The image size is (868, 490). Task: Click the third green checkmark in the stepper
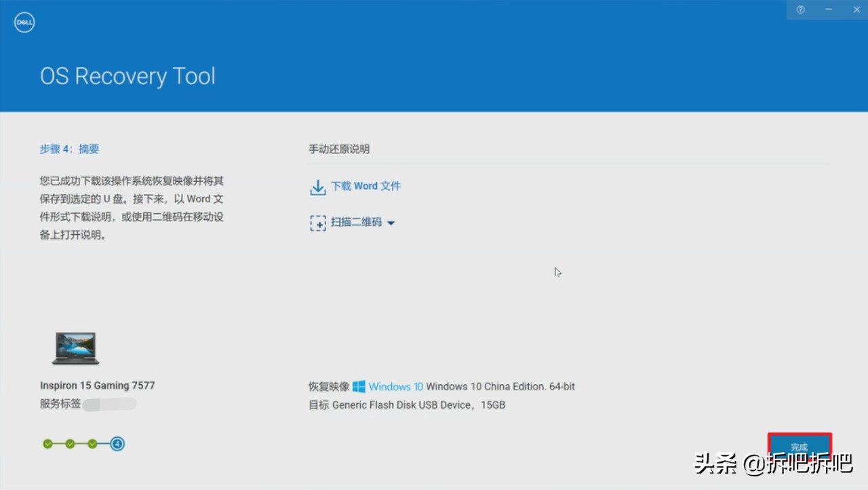(x=93, y=443)
